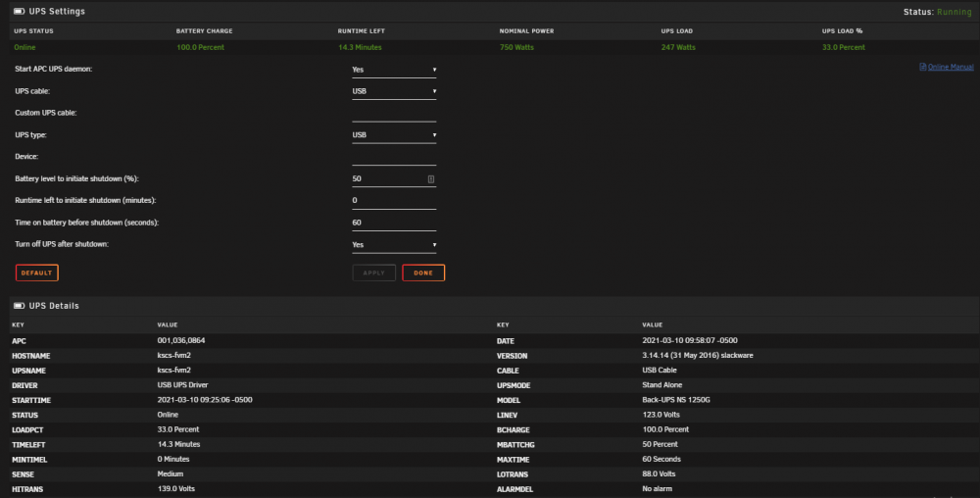The width and height of the screenshot is (980, 498).
Task: Open the Start APC UPS daemon dropdown
Action: [394, 70]
